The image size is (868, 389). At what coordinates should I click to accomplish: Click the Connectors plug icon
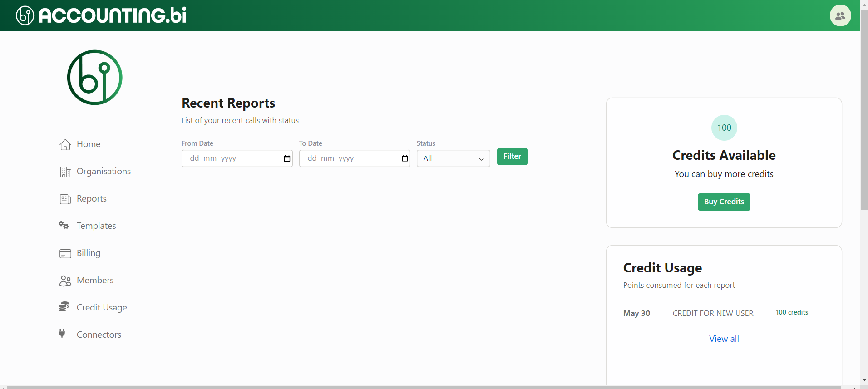tap(62, 334)
